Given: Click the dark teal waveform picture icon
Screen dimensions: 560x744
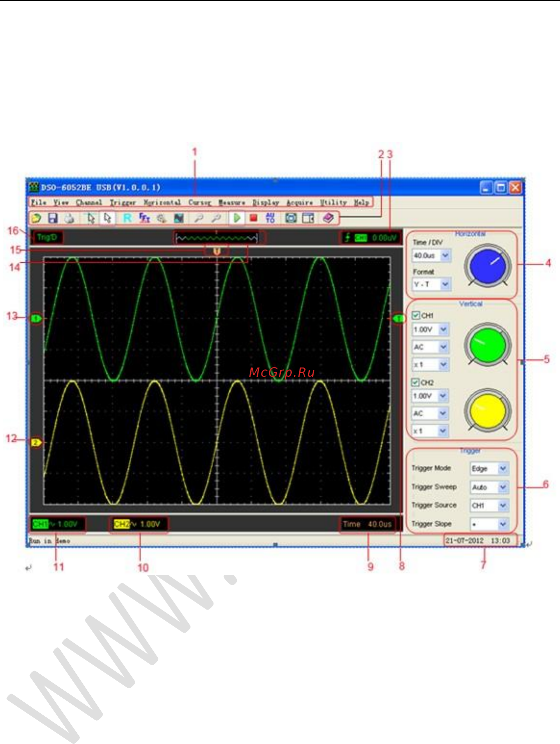Looking at the screenshot, I should pyautogui.click(x=178, y=218).
